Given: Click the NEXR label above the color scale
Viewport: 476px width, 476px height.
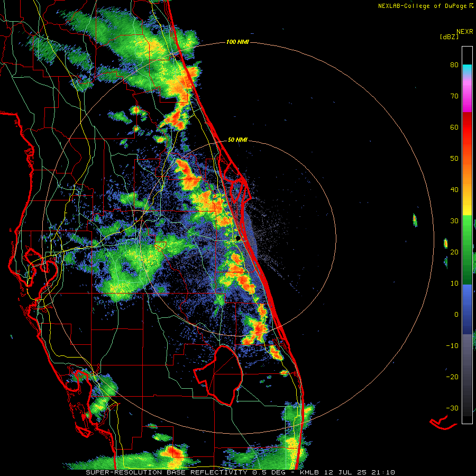Looking at the screenshot, I should click(464, 32).
